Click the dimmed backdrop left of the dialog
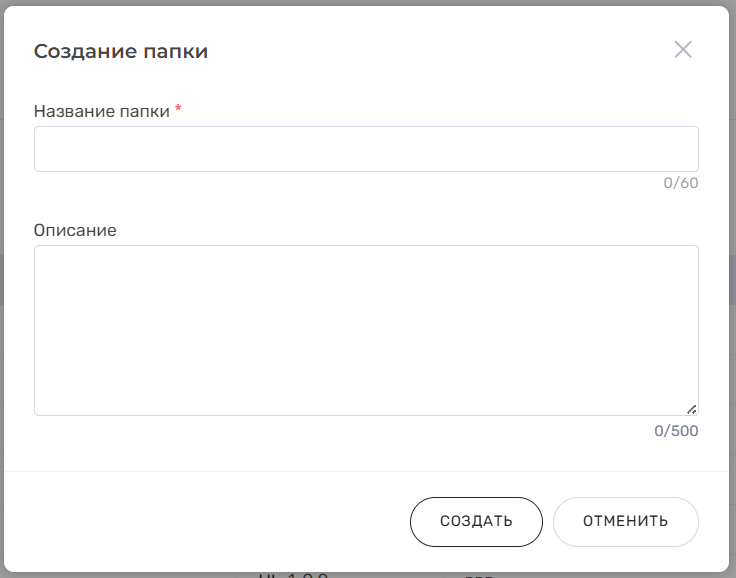Viewport: 736px width, 578px height. point(2,300)
